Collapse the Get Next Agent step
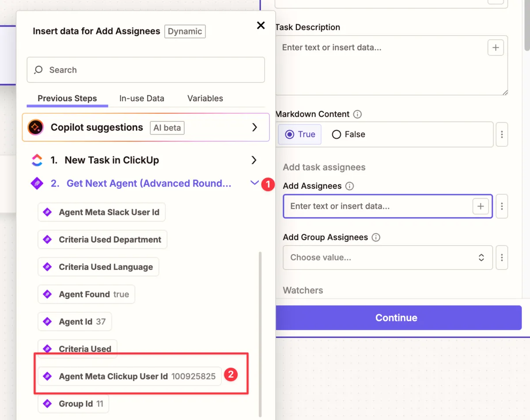The image size is (530, 420). [x=254, y=183]
